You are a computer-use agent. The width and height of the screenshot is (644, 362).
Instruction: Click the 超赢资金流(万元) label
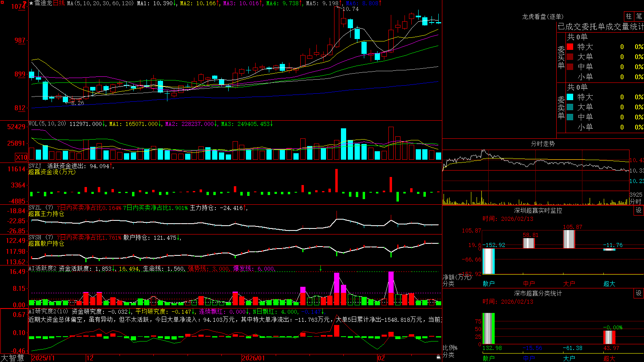52,172
